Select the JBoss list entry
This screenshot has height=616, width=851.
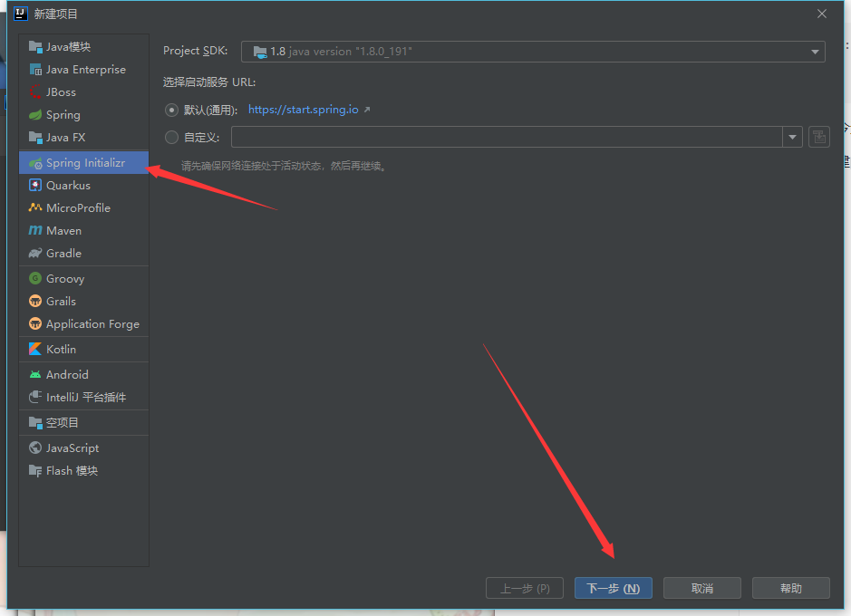[83, 92]
